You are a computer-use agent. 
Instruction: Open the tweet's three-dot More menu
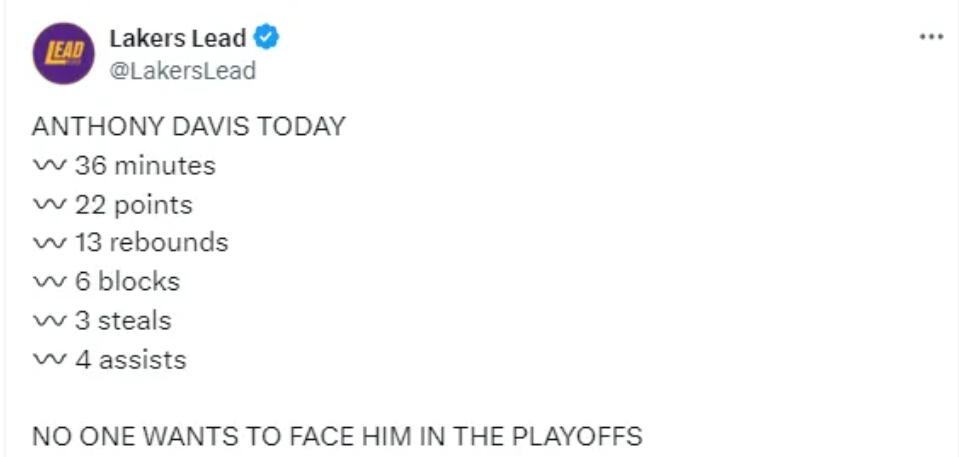tap(930, 37)
